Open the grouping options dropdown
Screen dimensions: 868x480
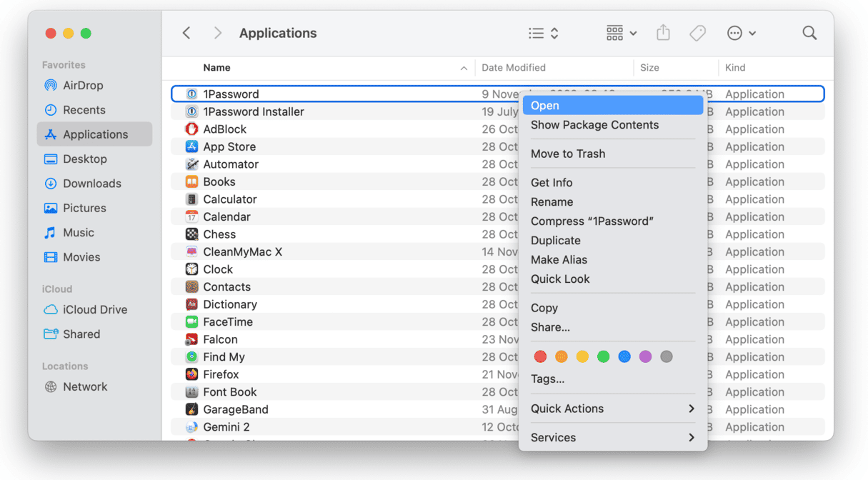pos(621,33)
